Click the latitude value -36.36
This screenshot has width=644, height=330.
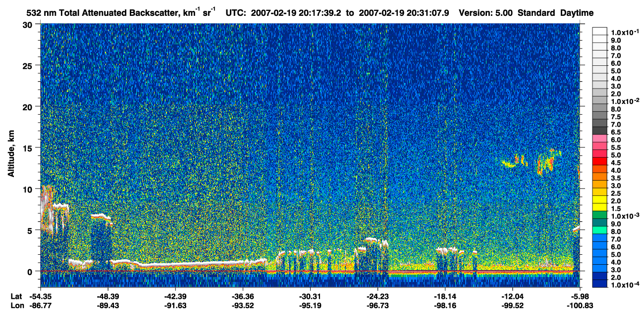click(x=243, y=296)
